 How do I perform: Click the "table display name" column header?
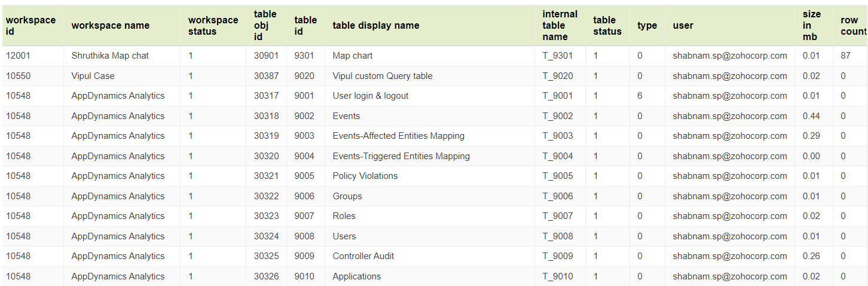[375, 25]
